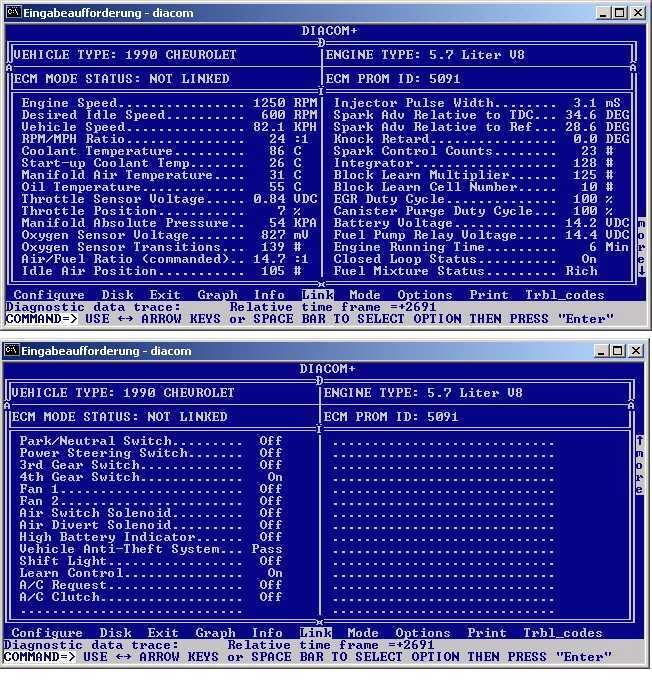
Task: Open Options in top window menu
Action: (425, 295)
